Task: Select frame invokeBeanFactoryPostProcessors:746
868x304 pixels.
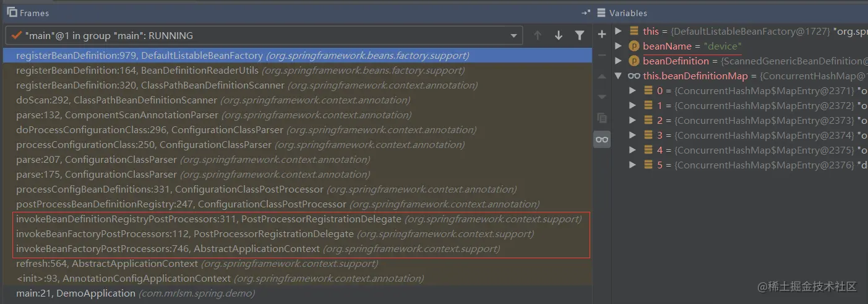Action: pyautogui.click(x=297, y=249)
